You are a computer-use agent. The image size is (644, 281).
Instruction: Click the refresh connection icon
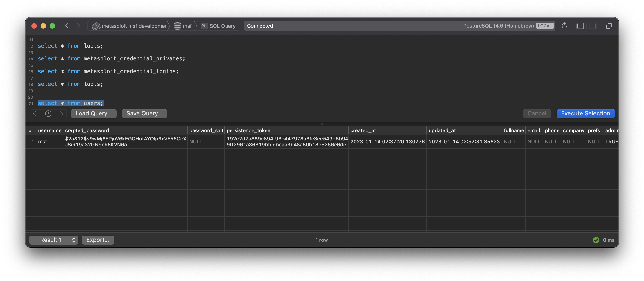click(x=564, y=26)
